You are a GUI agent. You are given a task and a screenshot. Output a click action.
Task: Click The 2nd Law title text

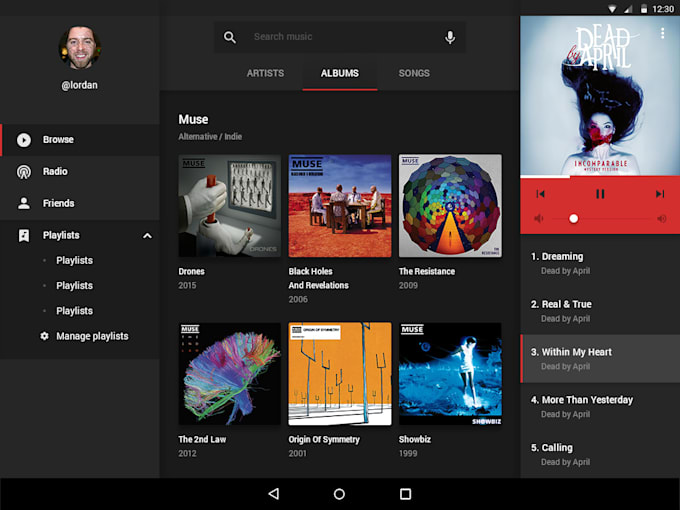[x=202, y=439]
